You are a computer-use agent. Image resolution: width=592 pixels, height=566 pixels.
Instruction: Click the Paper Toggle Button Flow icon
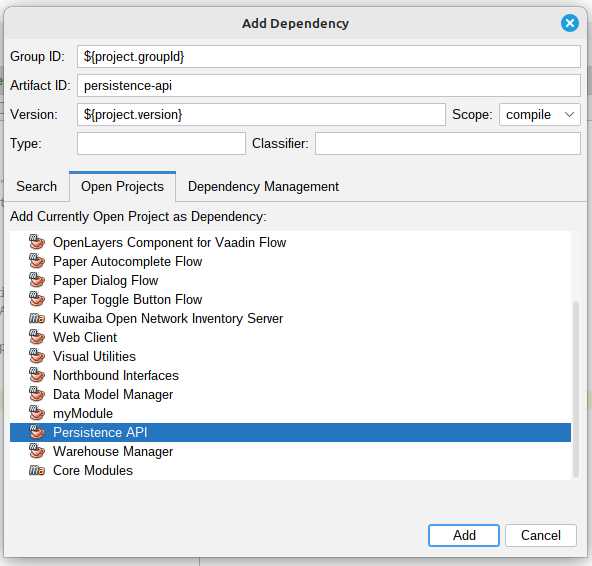coord(37,299)
